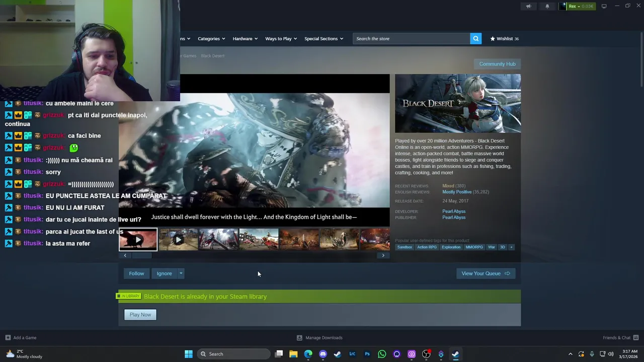Screen dimensions: 644x362
Task: Open Friends & Chat
Action: click(621, 338)
